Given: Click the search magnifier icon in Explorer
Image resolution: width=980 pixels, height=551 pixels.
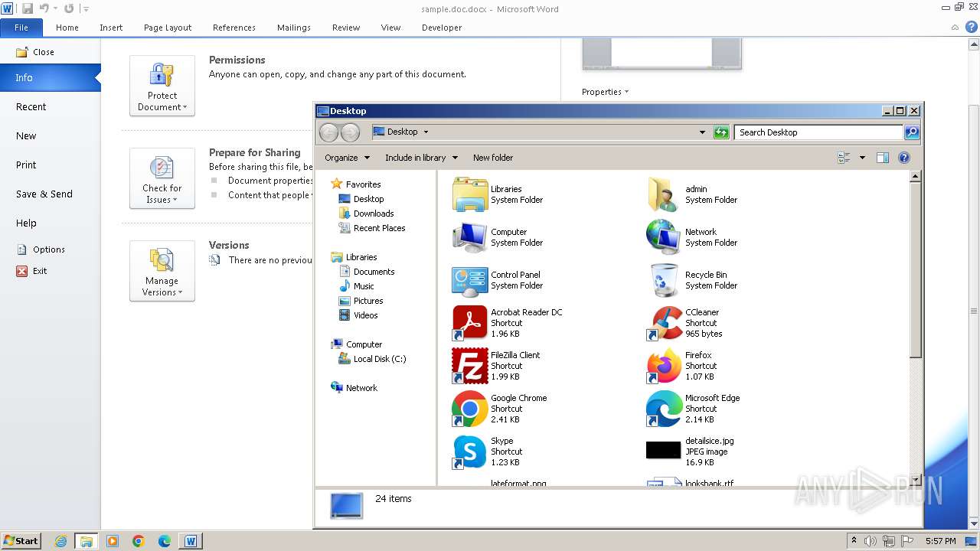Looking at the screenshot, I should [911, 132].
